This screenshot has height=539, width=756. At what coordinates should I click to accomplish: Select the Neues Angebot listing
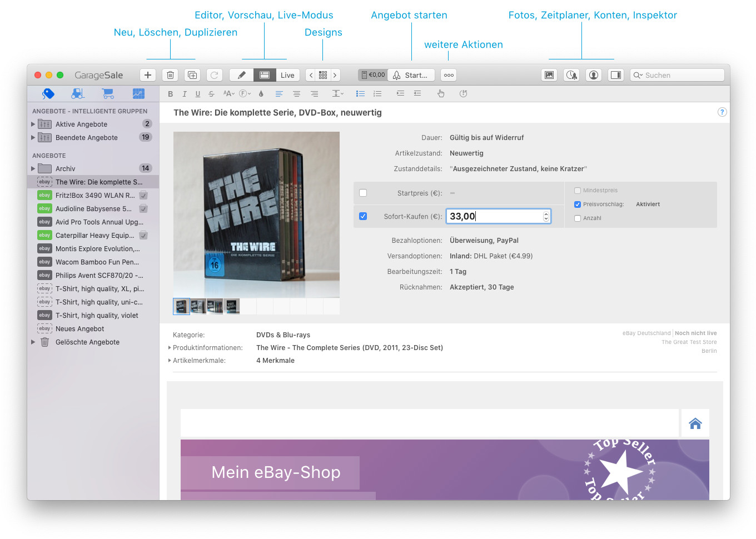point(93,328)
